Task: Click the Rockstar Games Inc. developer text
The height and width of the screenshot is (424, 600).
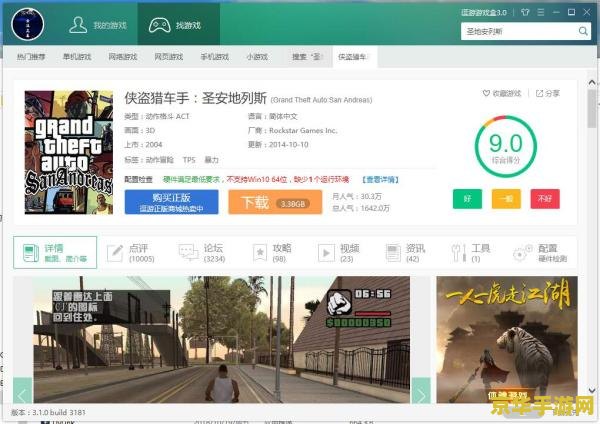Action: point(303,130)
